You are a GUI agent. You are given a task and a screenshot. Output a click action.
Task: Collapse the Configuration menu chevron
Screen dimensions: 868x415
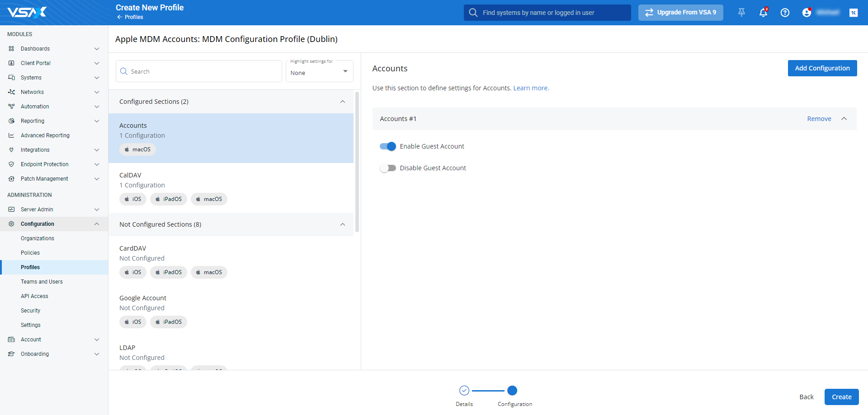coord(97,224)
